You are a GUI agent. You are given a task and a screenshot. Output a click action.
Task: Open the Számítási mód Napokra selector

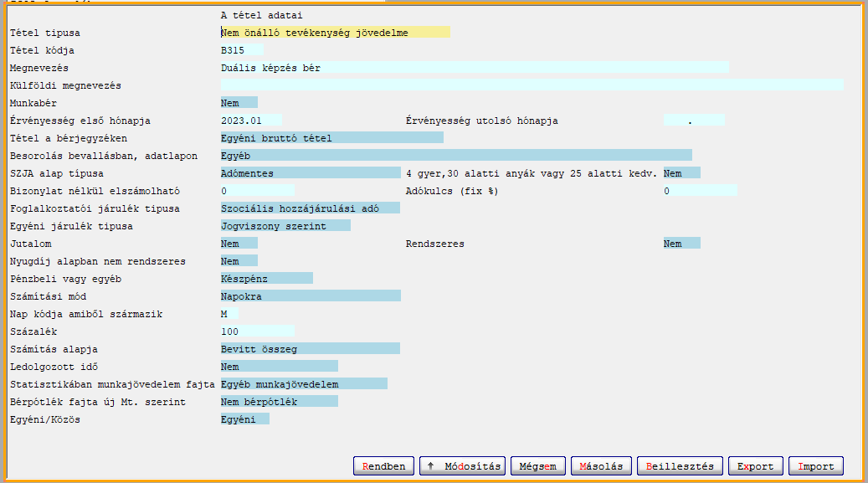pos(310,296)
